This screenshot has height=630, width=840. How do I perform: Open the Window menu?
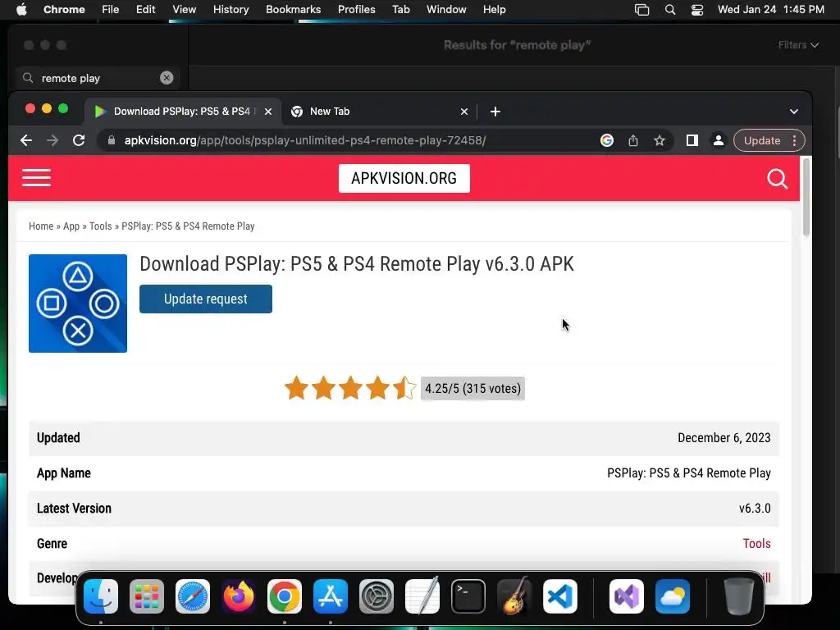pyautogui.click(x=446, y=10)
